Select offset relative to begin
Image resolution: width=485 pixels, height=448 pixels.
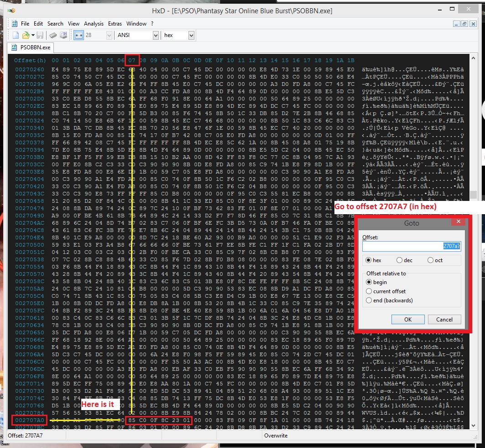[x=369, y=282]
